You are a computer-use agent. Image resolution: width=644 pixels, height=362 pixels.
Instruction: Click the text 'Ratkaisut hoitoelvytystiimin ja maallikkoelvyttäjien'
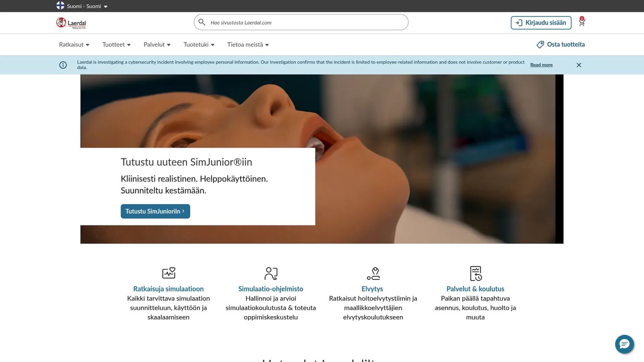point(373,303)
